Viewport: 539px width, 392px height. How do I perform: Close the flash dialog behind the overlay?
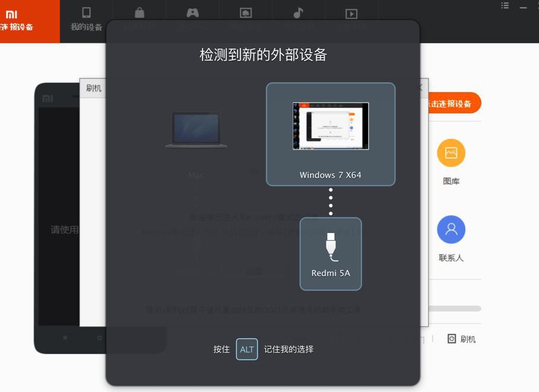tap(421, 88)
